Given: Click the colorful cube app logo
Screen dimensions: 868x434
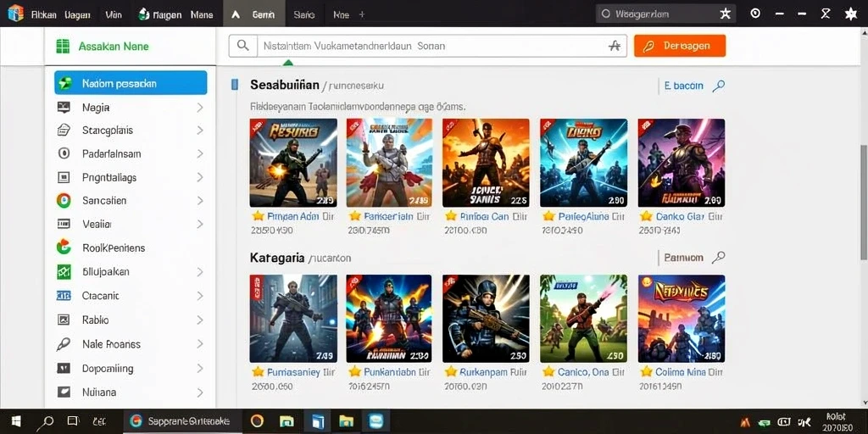Looking at the screenshot, I should coord(15,13).
